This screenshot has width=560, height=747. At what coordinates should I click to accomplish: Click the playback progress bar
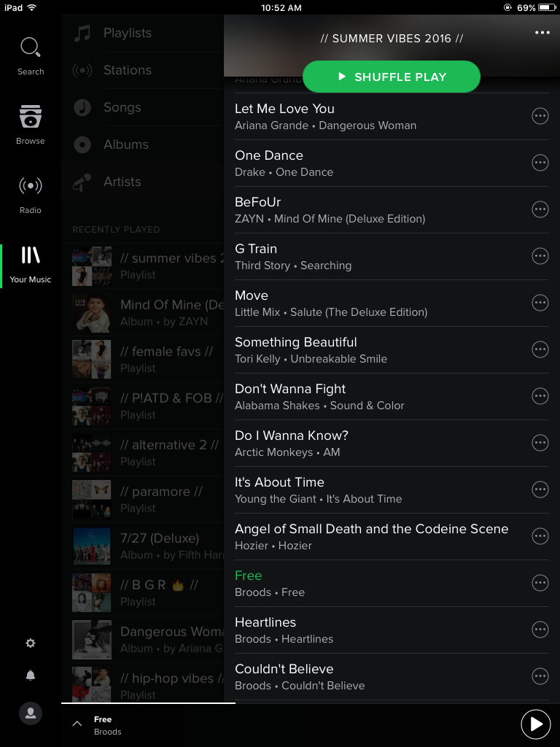[x=311, y=703]
